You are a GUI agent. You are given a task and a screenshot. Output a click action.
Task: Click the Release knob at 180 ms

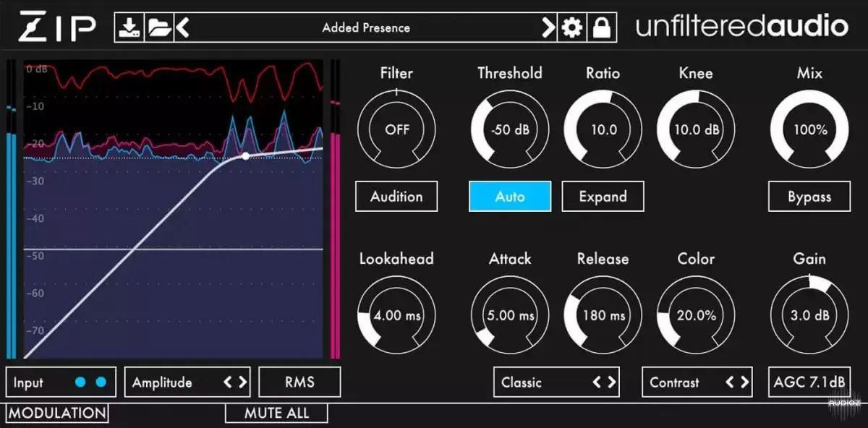click(x=603, y=315)
